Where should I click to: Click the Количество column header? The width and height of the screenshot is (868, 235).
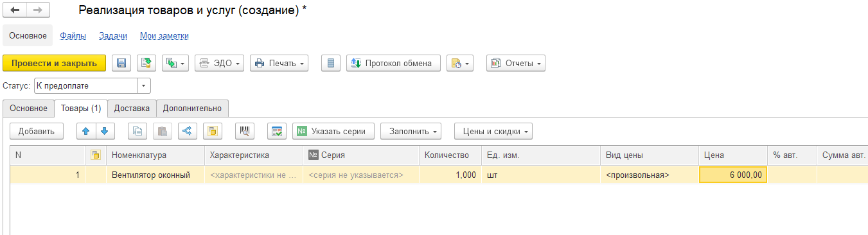(450, 155)
